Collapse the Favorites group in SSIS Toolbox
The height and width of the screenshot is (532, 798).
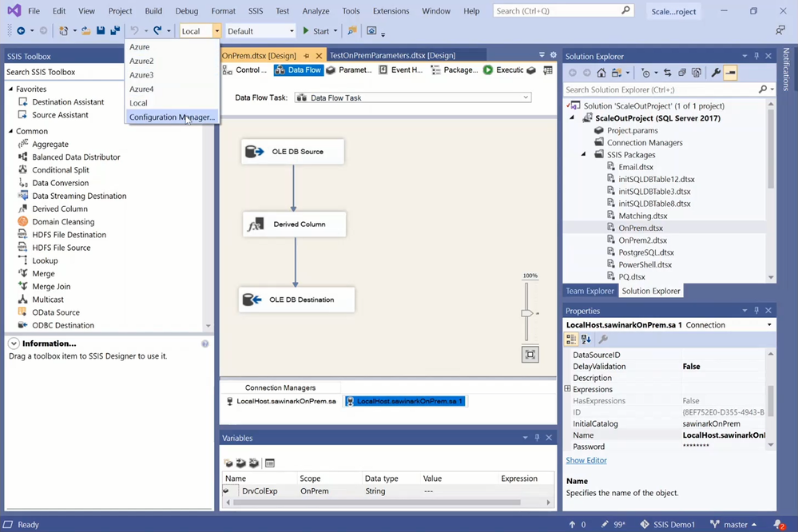[10, 89]
